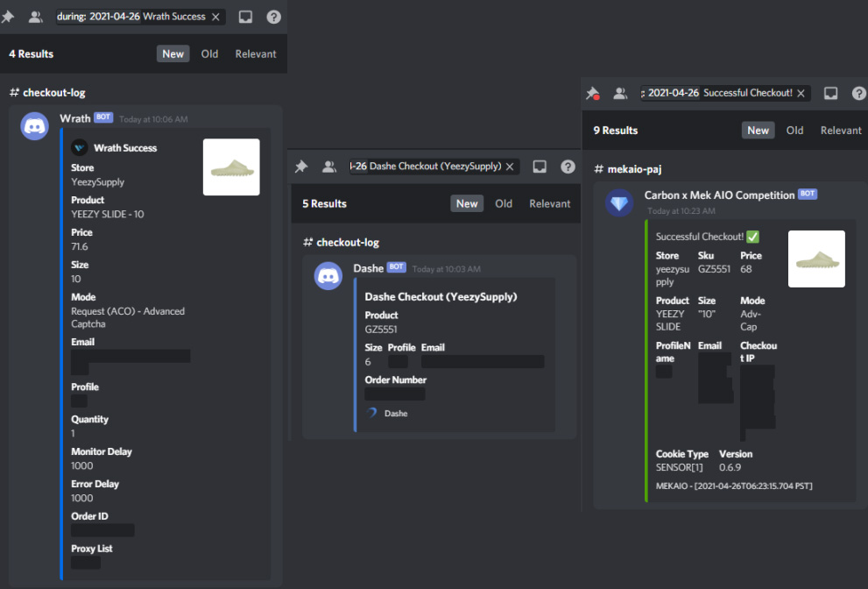Open Yeezy Slide thumbnail in Wrath embed

pyautogui.click(x=231, y=167)
